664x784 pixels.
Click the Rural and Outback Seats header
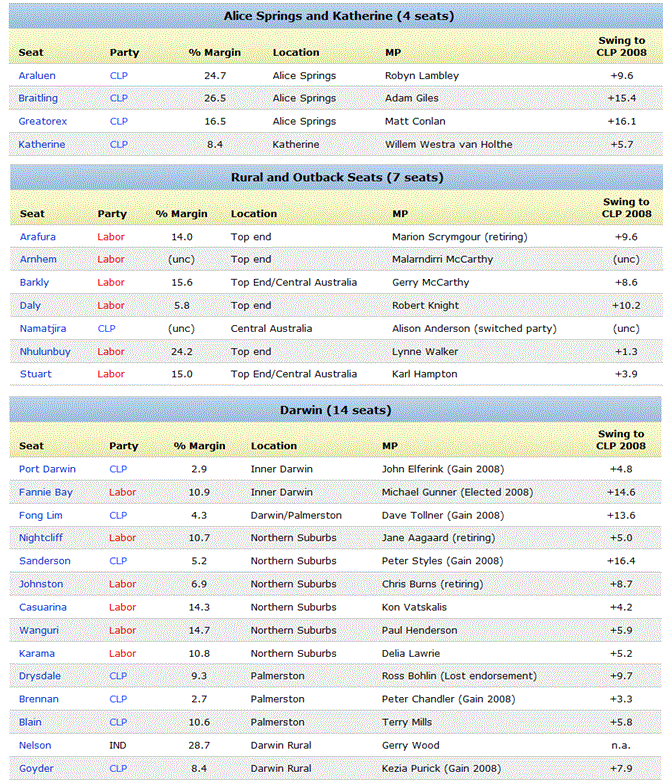click(x=336, y=177)
